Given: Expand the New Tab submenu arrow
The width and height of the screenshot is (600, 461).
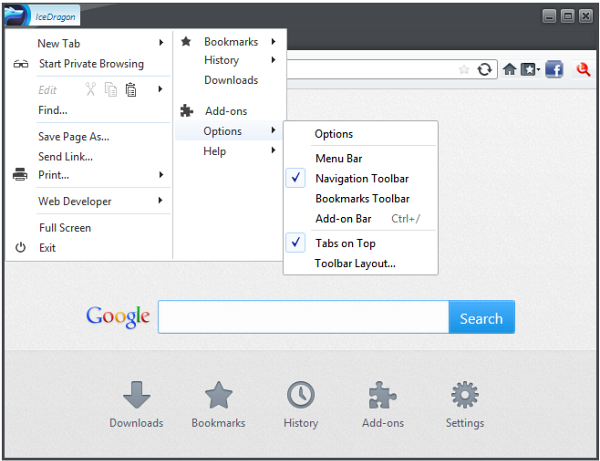Looking at the screenshot, I should click(x=161, y=42).
